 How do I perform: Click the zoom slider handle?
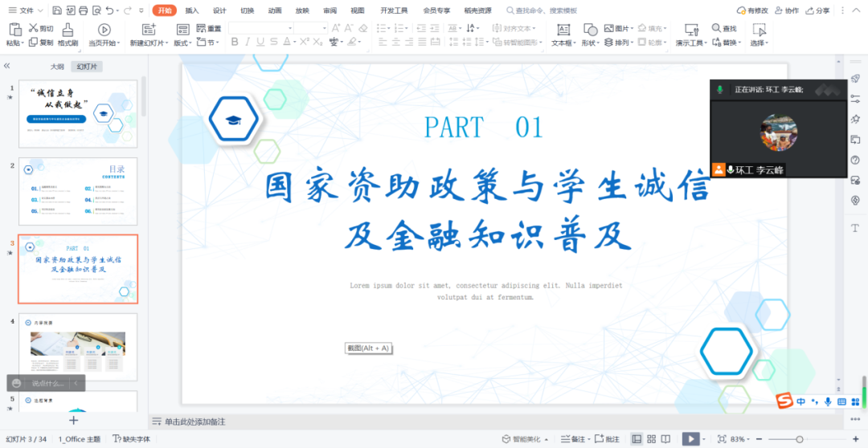[x=800, y=439]
